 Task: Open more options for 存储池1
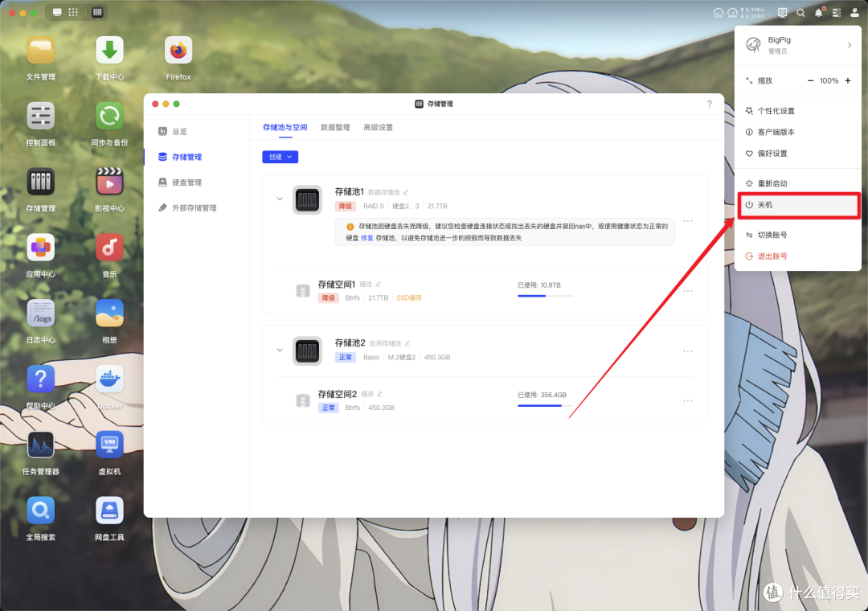point(687,221)
